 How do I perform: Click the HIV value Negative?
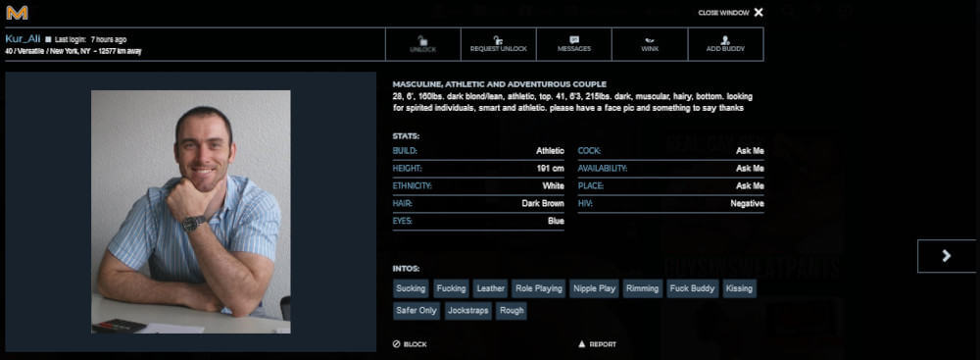point(747,203)
